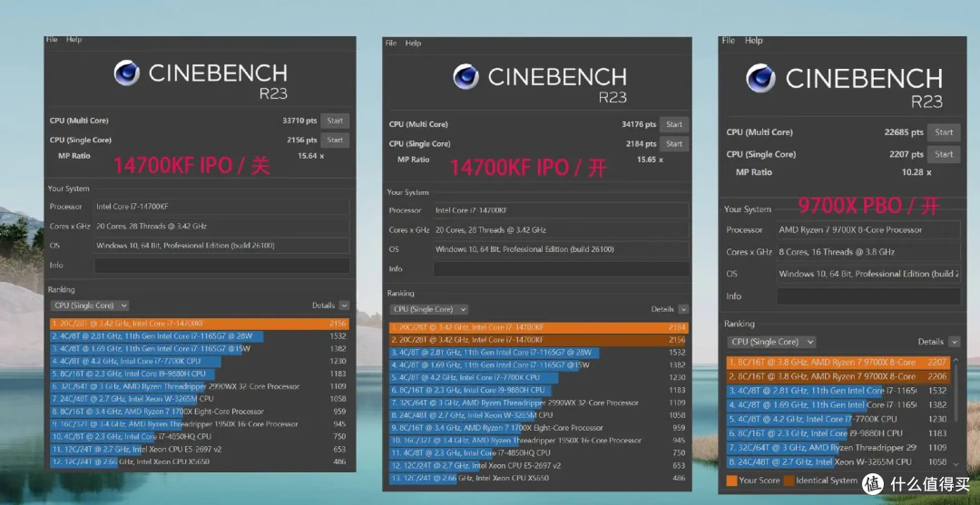Open Help menu in the 34176 pts window
The height and width of the screenshot is (505, 980).
point(413,44)
